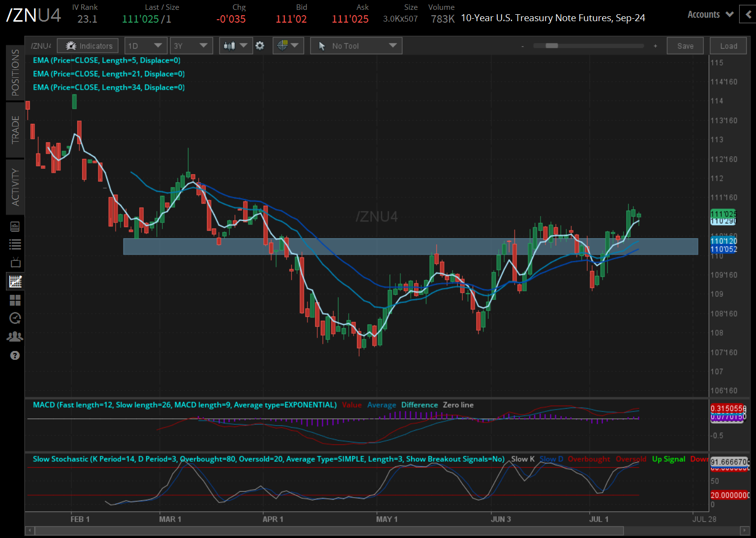Click the 20.0000000 oversold value tag
Viewport: 756px width, 538px height.
[x=729, y=495]
